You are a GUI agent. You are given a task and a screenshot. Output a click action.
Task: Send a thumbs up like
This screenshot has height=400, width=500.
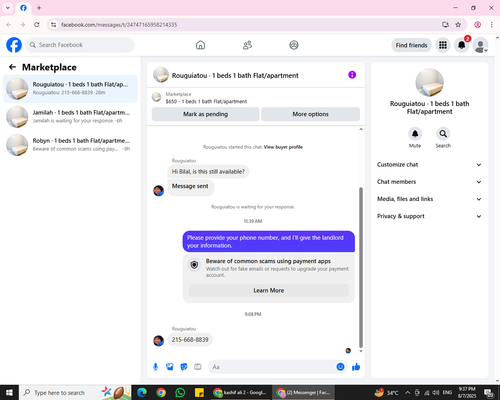click(356, 367)
